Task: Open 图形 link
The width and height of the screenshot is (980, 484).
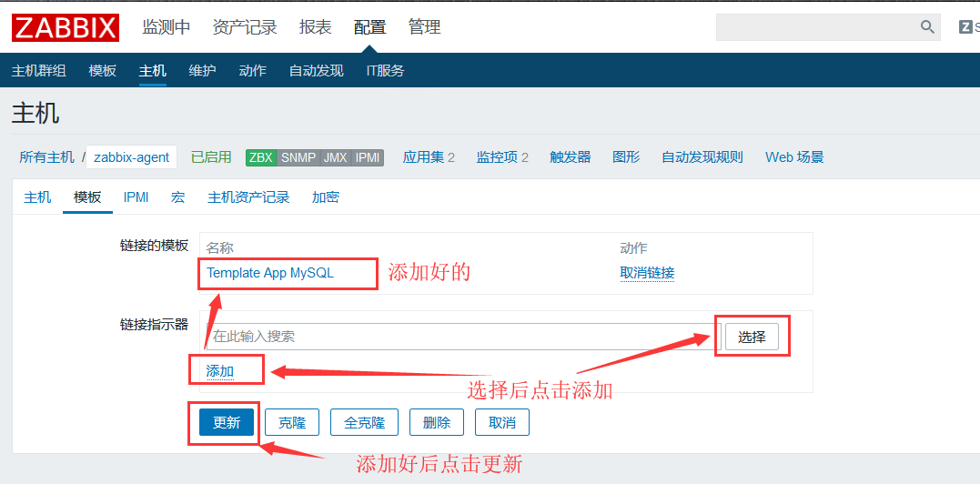Action: [626, 157]
